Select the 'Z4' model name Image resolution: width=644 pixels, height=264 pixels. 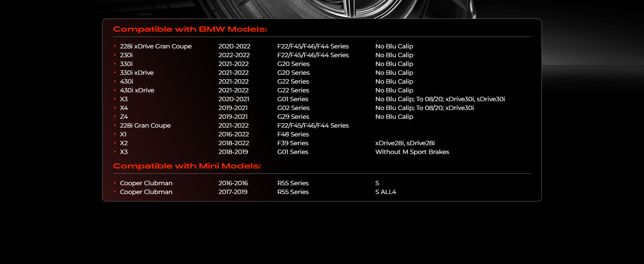pos(124,117)
